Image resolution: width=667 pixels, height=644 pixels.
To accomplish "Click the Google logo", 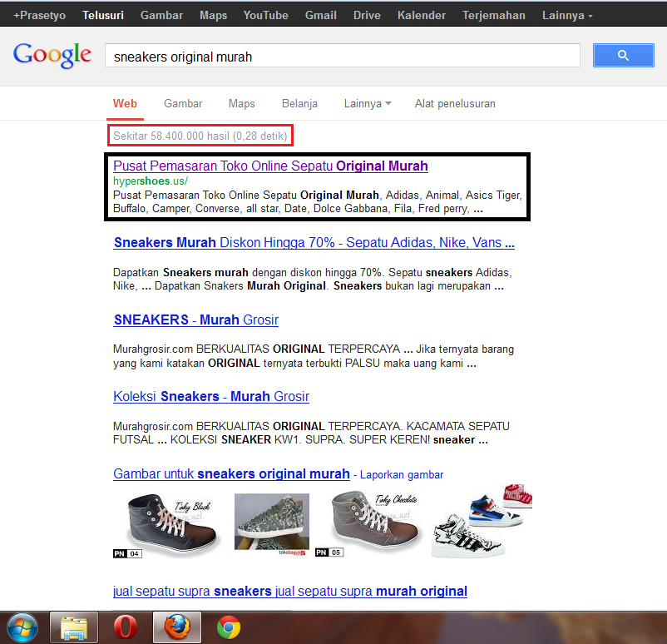I will tap(52, 56).
